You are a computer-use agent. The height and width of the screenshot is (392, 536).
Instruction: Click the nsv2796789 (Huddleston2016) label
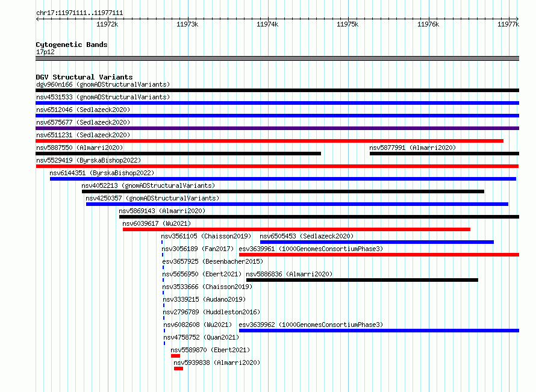pos(211,312)
